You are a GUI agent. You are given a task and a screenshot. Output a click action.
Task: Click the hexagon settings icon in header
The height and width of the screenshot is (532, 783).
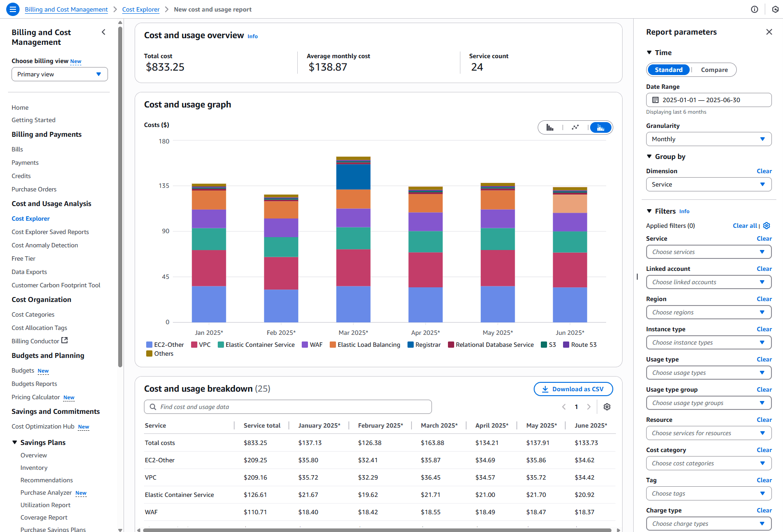point(775,9)
